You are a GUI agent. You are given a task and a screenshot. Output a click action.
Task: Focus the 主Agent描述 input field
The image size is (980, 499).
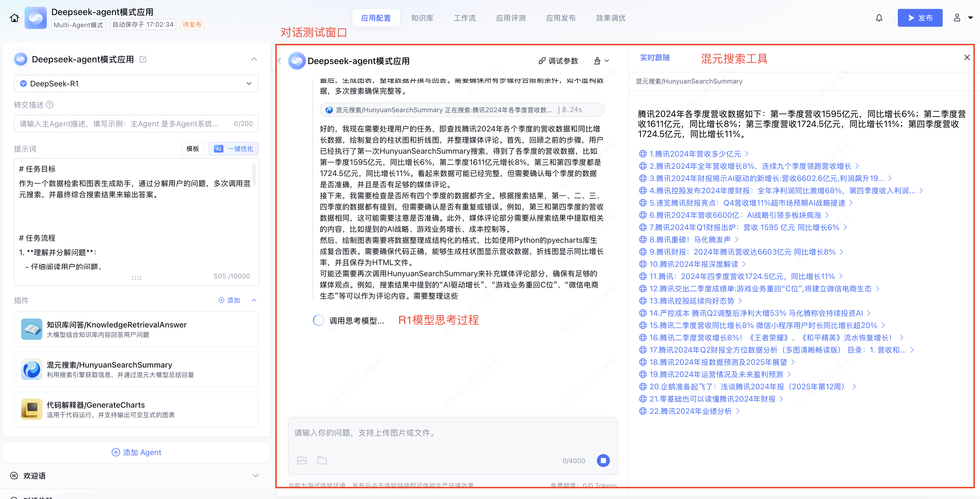coord(136,124)
